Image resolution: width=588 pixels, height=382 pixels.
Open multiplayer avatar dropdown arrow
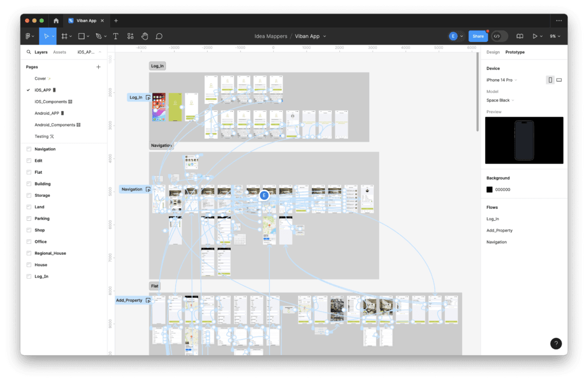(x=462, y=36)
